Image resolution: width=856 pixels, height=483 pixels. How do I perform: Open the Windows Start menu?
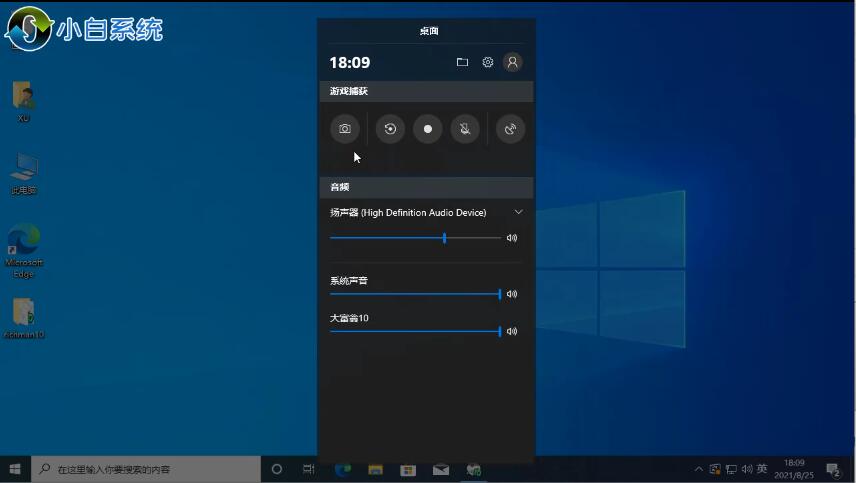click(x=15, y=469)
